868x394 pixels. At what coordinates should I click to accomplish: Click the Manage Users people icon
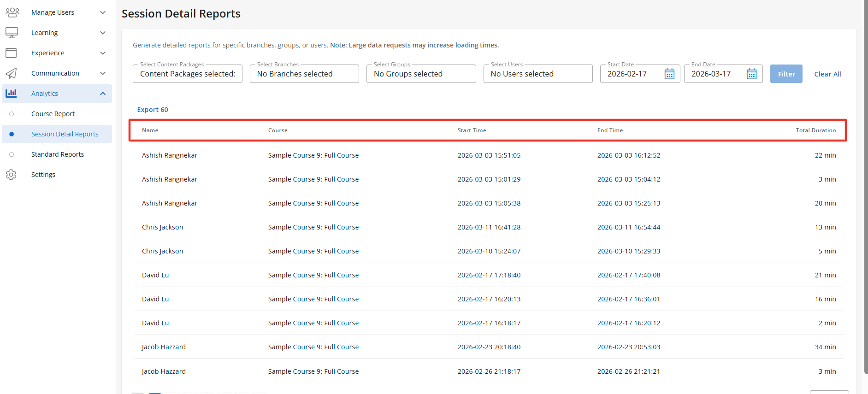coord(12,12)
